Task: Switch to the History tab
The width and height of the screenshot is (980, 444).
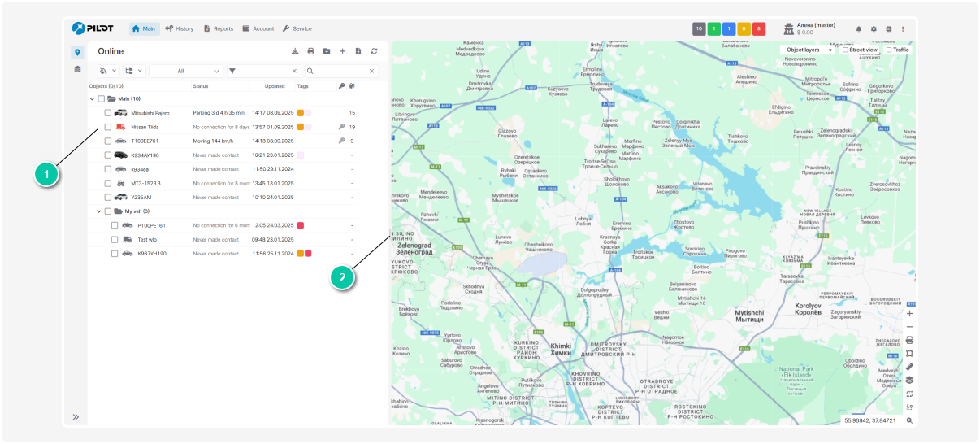Action: (x=179, y=28)
